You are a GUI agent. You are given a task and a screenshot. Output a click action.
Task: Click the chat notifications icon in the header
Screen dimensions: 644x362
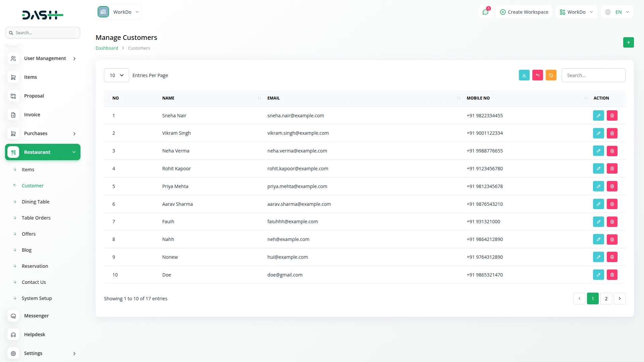coord(485,12)
